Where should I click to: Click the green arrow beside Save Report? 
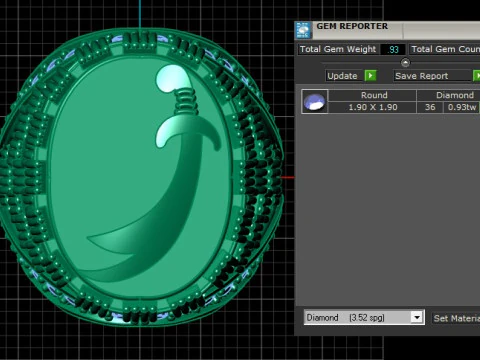click(477, 76)
